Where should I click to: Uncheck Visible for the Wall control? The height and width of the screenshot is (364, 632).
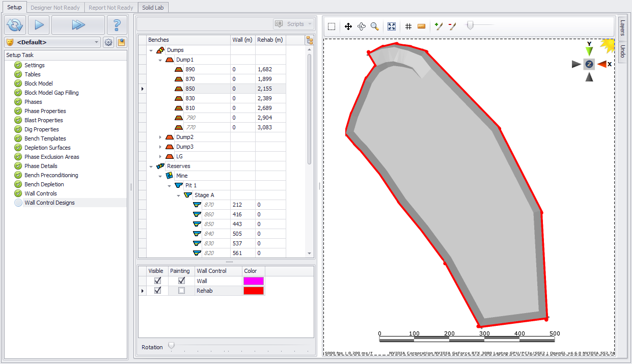pos(158,281)
